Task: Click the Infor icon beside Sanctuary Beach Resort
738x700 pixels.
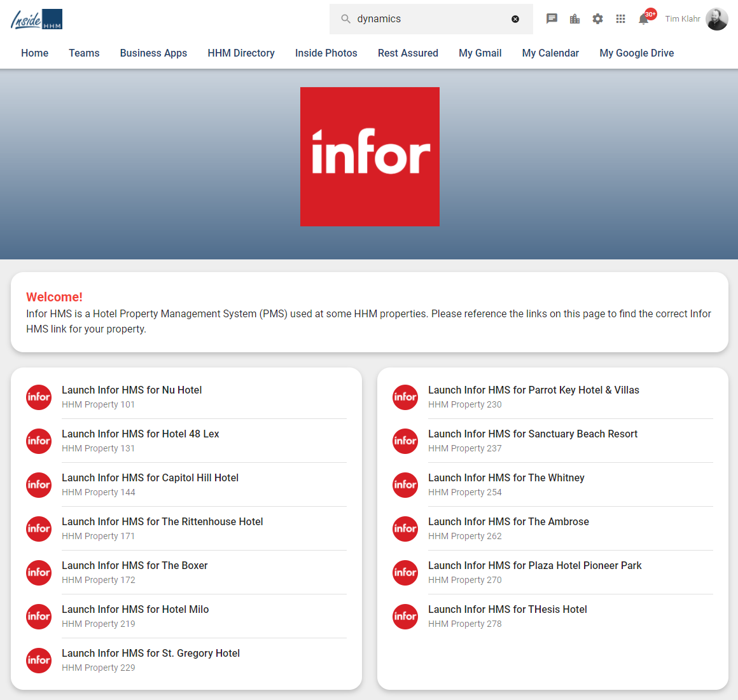Action: pos(405,441)
